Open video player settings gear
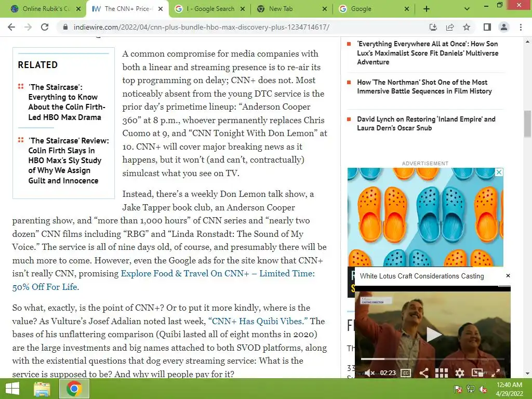The height and width of the screenshot is (399, 532). point(459,373)
